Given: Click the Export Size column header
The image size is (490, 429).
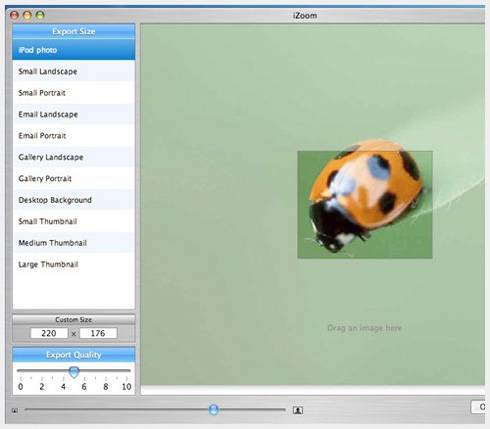Looking at the screenshot, I should click(74, 31).
